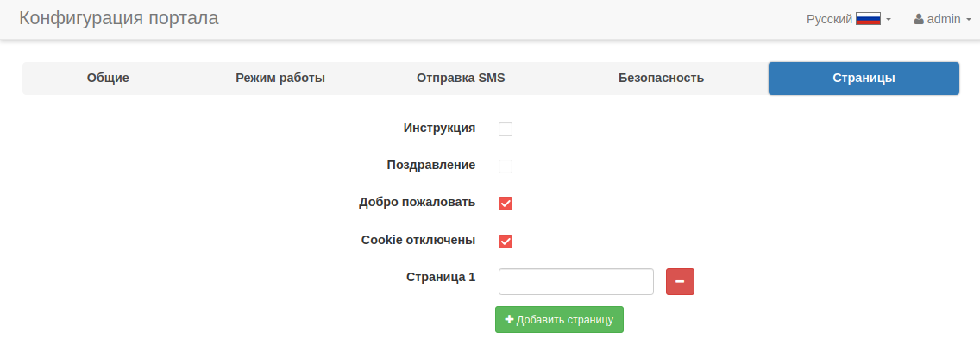Expand the admin user menu
This screenshot has width=980, height=358.
pyautogui.click(x=943, y=19)
